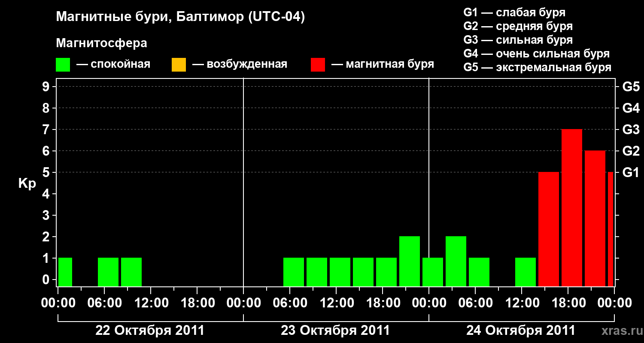This screenshot has width=644, height=343.
Task: Click the last green bar before the red bars
Action: pyautogui.click(x=526, y=272)
